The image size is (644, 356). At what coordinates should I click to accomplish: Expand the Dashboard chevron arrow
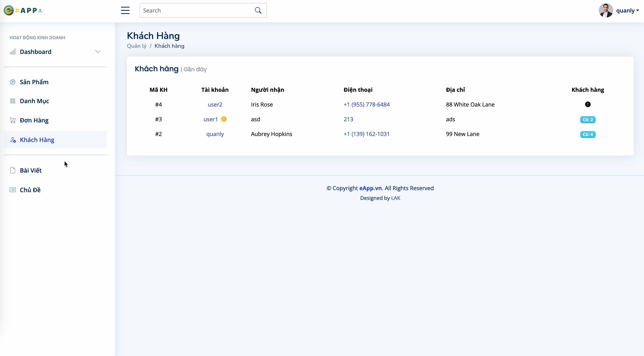(98, 52)
